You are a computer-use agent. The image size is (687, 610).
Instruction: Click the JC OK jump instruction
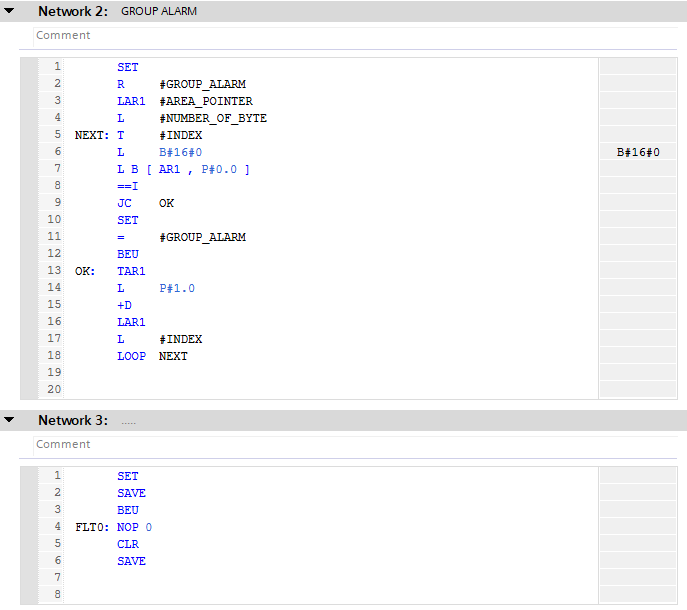[145, 203]
